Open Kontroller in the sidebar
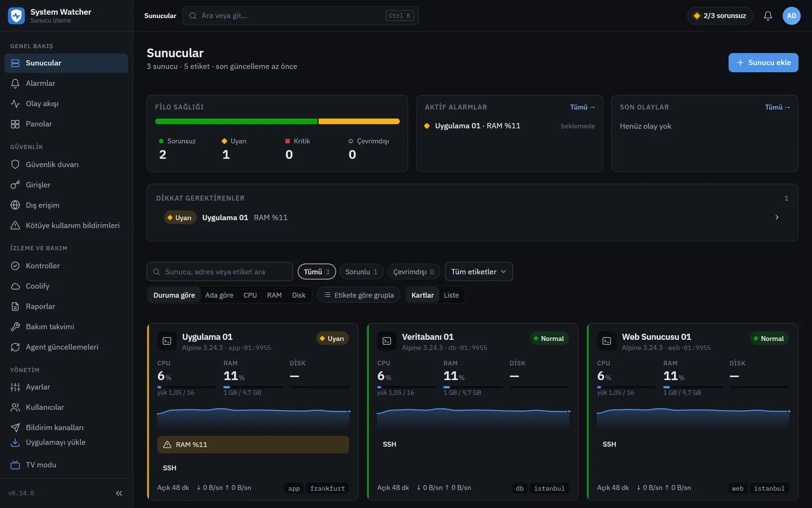 pos(66,266)
